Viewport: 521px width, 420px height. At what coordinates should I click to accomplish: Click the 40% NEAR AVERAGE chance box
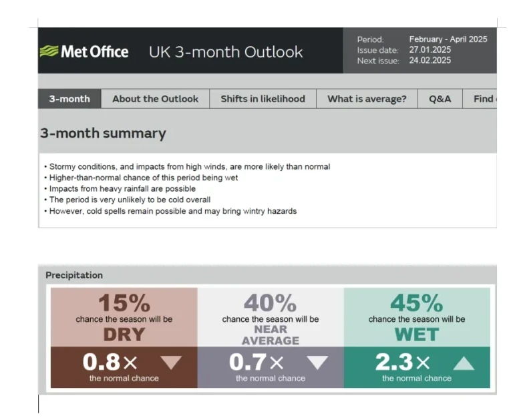point(271,318)
